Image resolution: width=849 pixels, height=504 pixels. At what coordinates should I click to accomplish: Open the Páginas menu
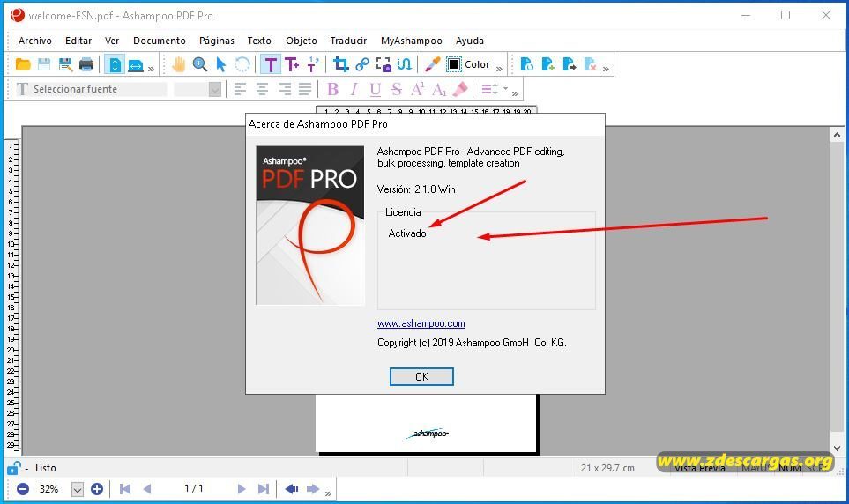(217, 41)
